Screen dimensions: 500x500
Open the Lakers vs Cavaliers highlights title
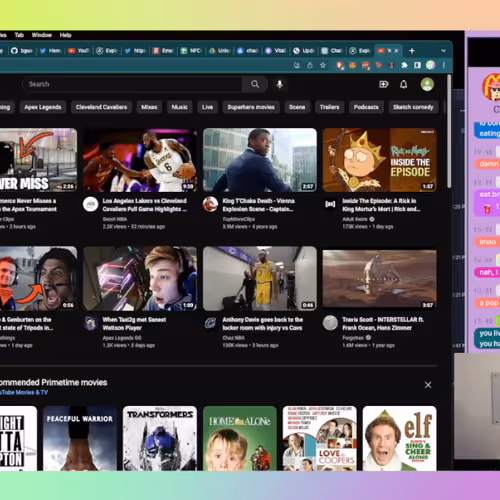(x=145, y=205)
